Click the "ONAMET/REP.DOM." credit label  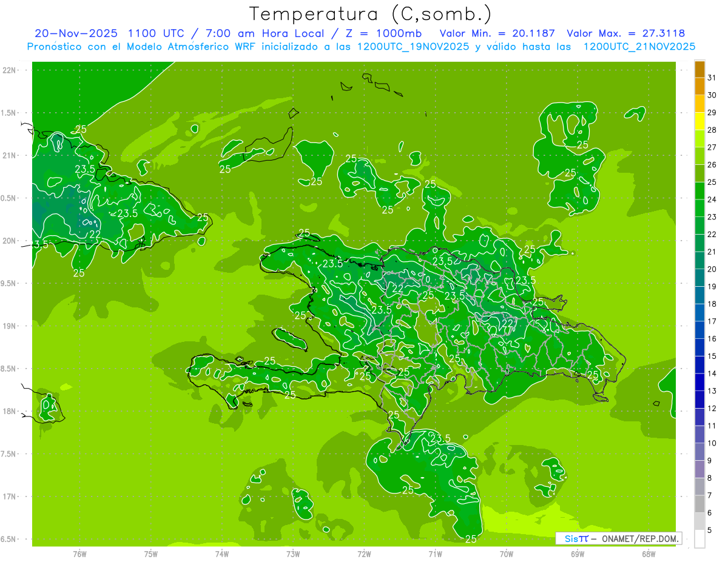[640, 538]
